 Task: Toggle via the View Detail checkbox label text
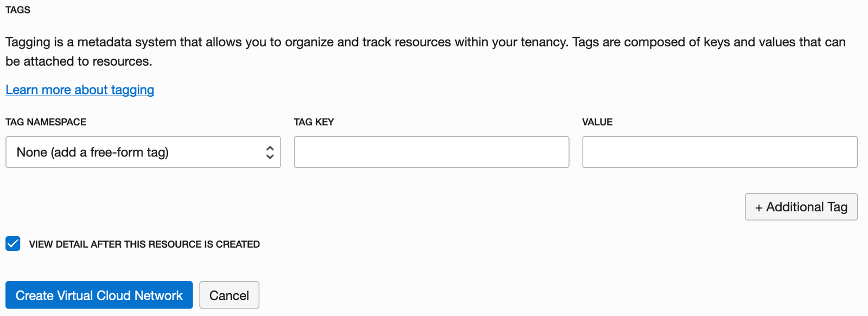coord(144,244)
